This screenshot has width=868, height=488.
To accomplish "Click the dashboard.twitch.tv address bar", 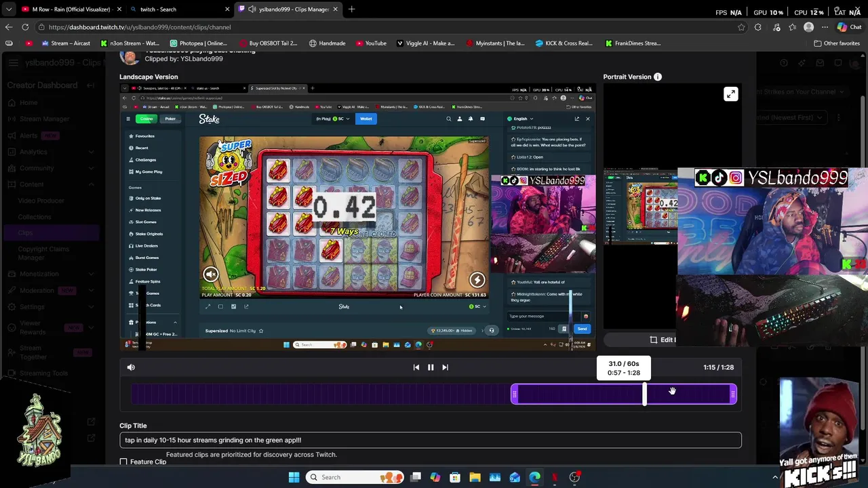I will pyautogui.click(x=387, y=27).
